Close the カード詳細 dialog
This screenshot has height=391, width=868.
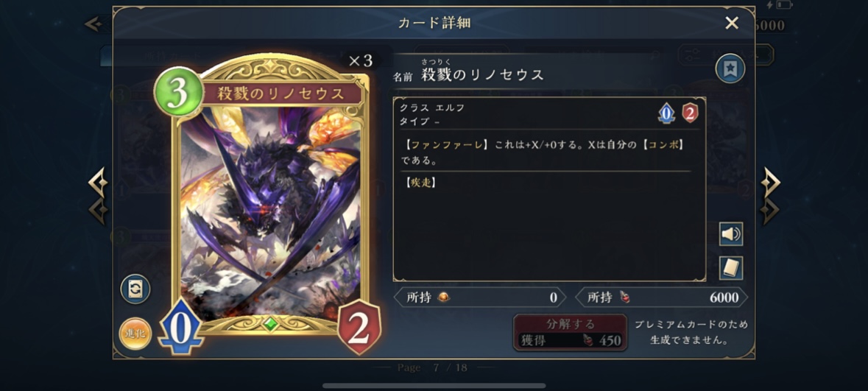732,23
